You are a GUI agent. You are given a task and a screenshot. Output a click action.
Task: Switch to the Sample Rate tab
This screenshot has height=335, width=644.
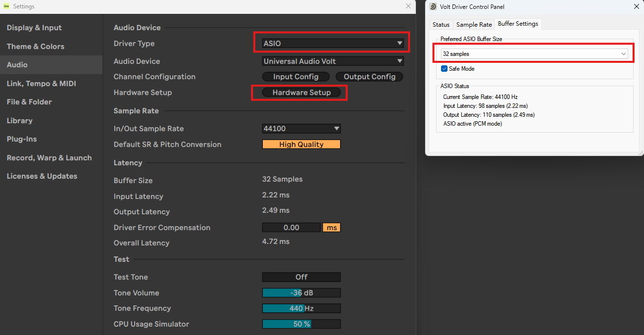pos(474,24)
